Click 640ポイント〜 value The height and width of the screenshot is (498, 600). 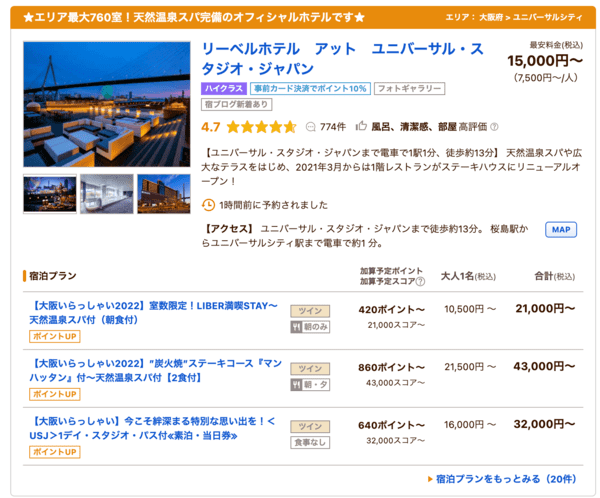[391, 425]
